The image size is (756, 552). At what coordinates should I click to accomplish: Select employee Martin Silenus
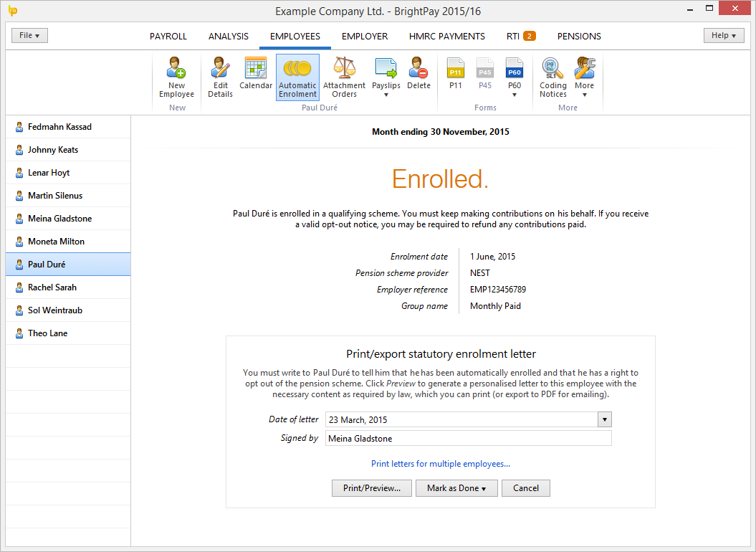click(68, 196)
